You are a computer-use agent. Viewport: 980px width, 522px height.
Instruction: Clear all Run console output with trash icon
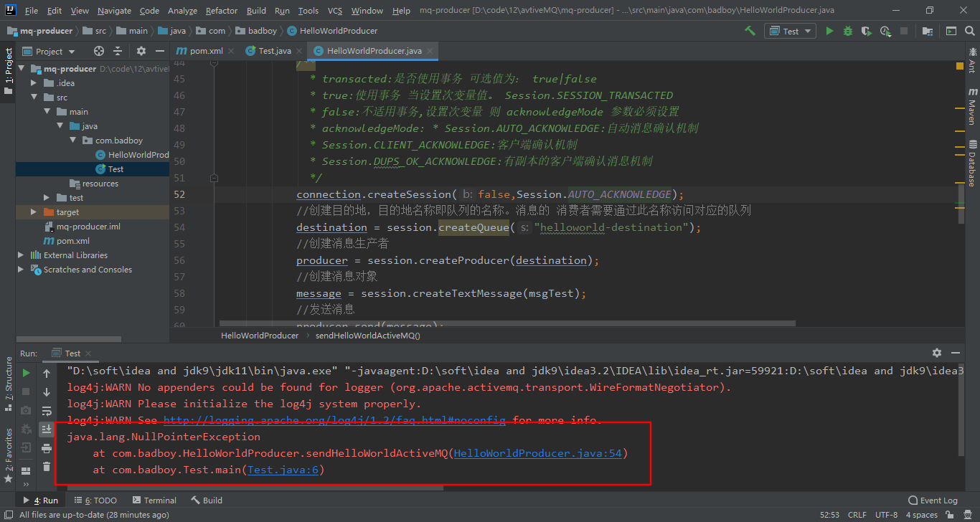click(47, 467)
